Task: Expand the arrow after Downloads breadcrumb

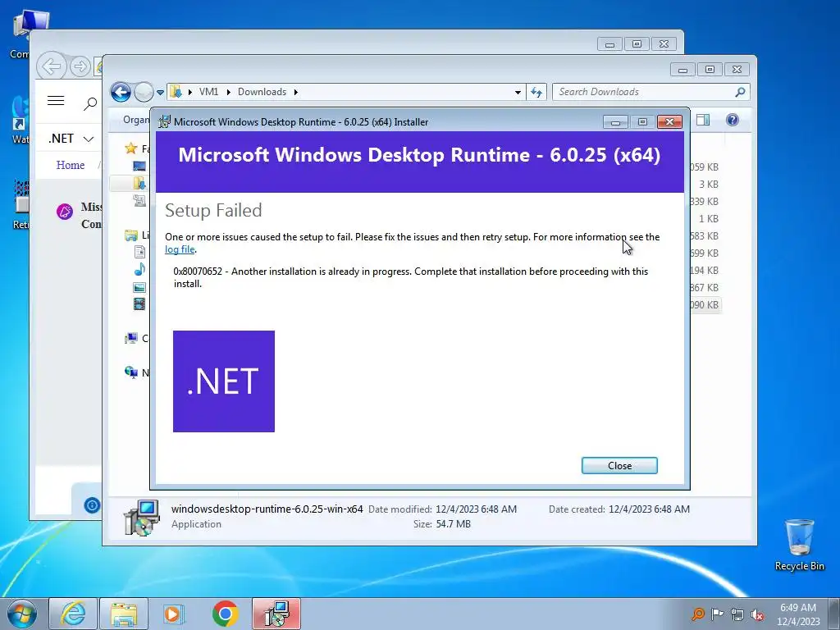Action: 295,92
